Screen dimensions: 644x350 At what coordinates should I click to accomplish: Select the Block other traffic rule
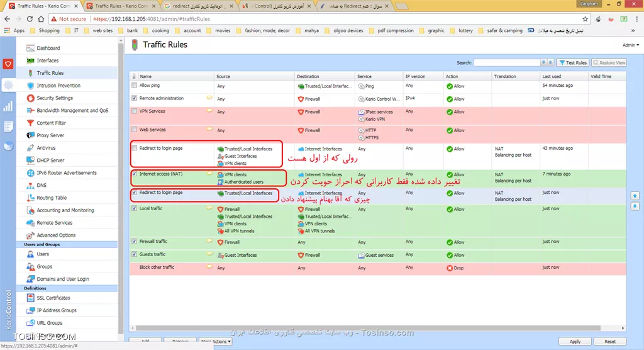point(378,268)
